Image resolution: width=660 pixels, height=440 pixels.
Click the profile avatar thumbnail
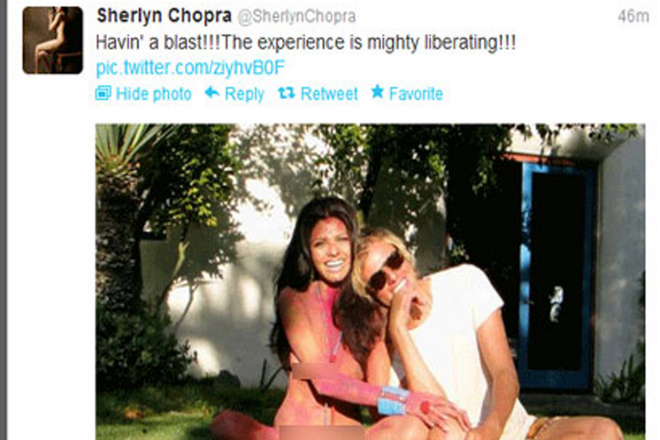pyautogui.click(x=53, y=40)
